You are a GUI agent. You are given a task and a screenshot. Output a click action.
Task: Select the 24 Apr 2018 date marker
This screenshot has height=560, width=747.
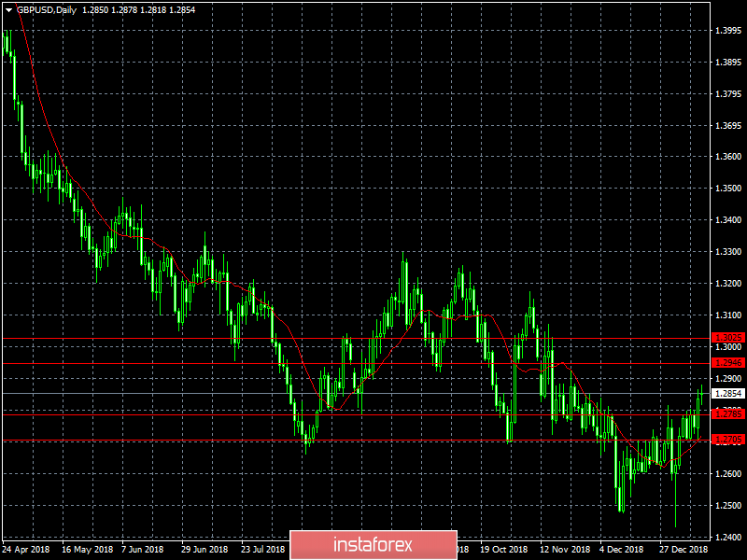[x=27, y=549]
